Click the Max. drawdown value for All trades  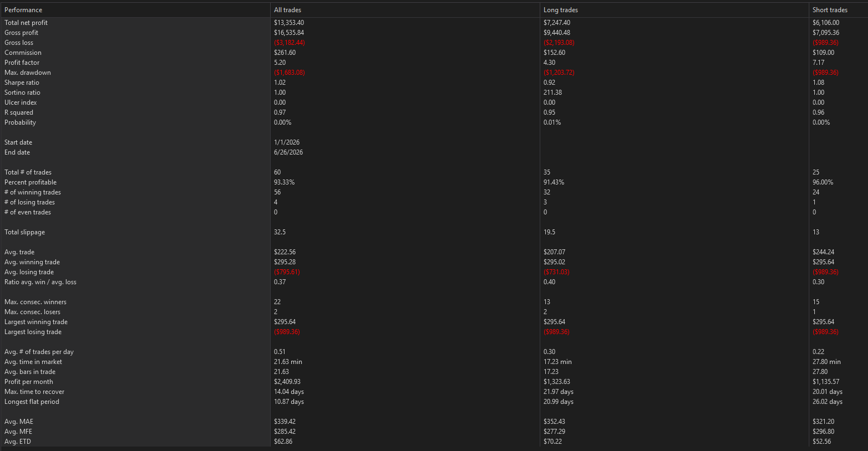[289, 73]
